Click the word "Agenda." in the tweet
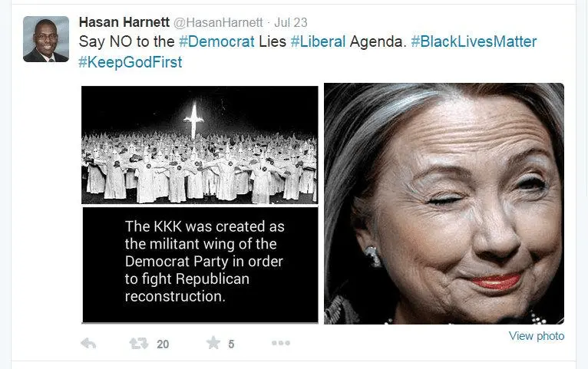588x369 pixels. pyautogui.click(x=378, y=42)
